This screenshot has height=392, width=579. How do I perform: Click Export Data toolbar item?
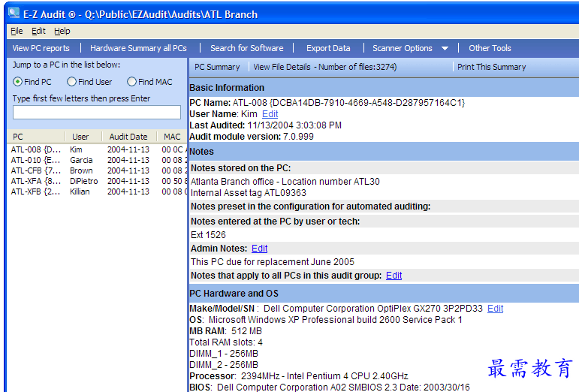coord(328,48)
